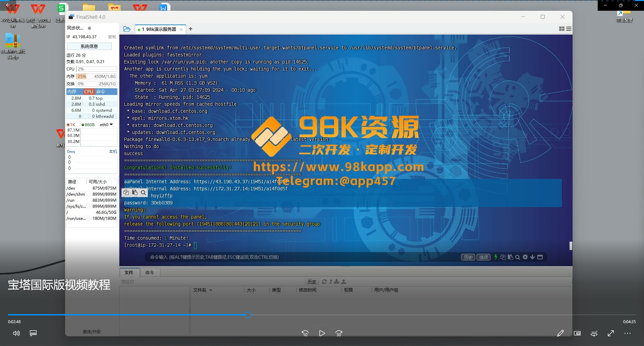
Task: Select the top process row
Action: (x=92, y=98)
